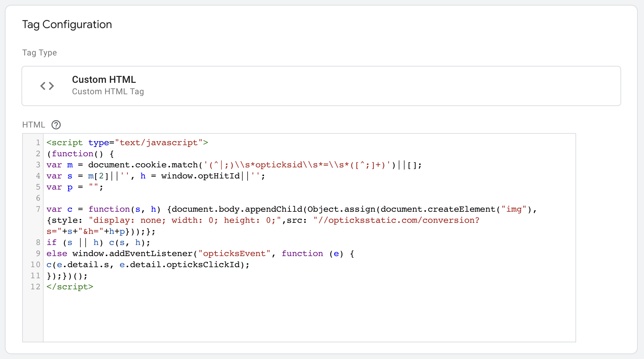The height and width of the screenshot is (359, 644).
Task: Click the Tag Configuration heading
Action: [x=67, y=25]
